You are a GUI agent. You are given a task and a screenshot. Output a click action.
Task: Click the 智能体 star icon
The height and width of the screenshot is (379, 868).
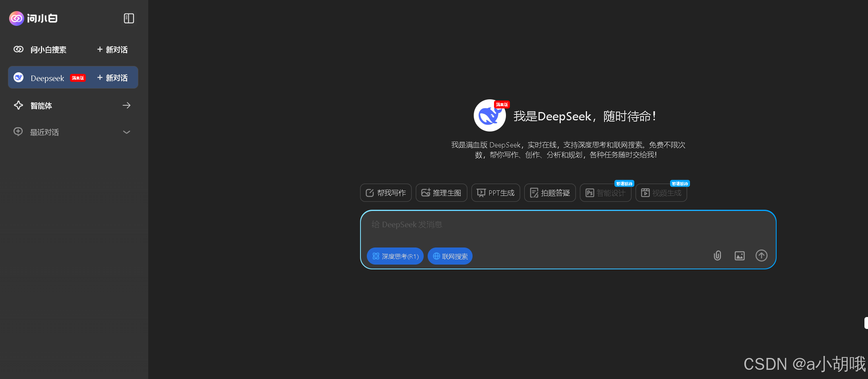pos(18,105)
